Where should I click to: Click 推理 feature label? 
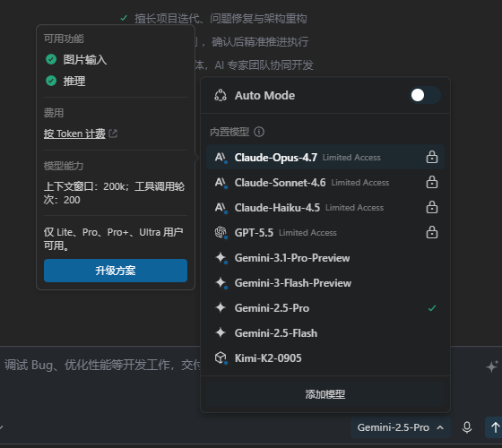pos(74,81)
